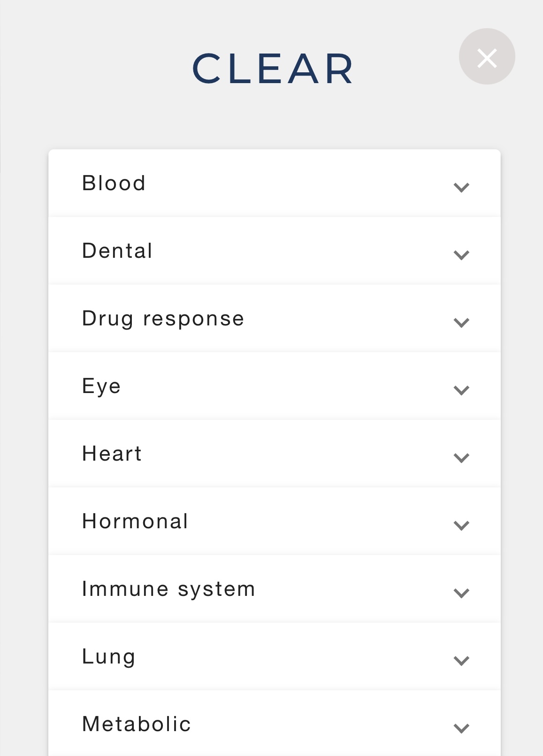Expand the Drug response chevron
543x756 pixels.
tap(461, 323)
